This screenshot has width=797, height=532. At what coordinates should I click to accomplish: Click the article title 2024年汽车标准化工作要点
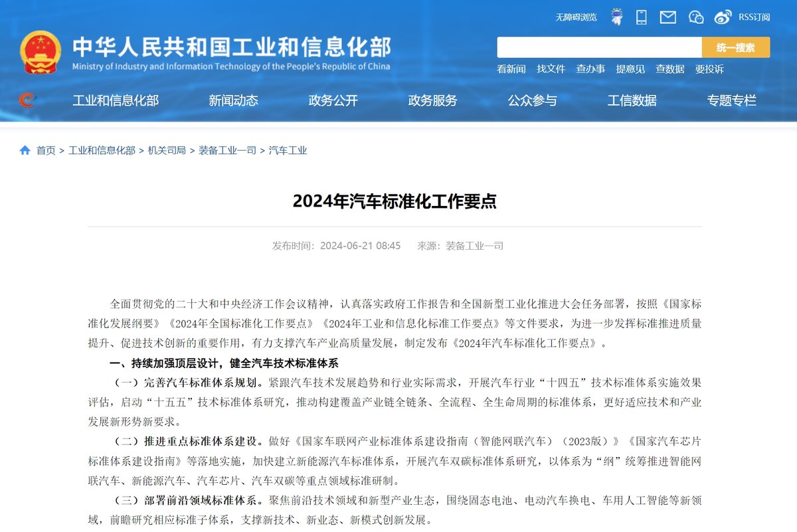point(395,202)
